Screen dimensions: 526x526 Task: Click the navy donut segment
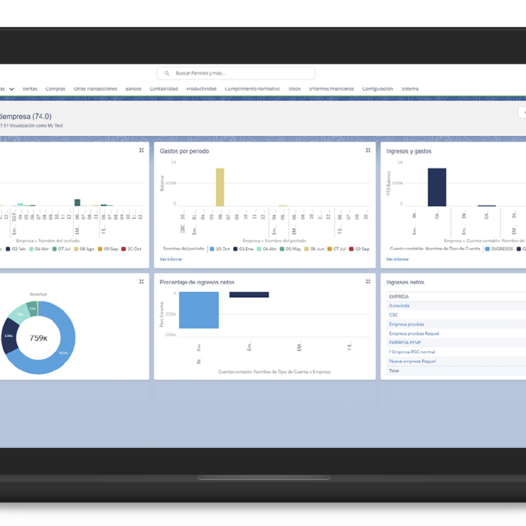[x=9, y=336]
